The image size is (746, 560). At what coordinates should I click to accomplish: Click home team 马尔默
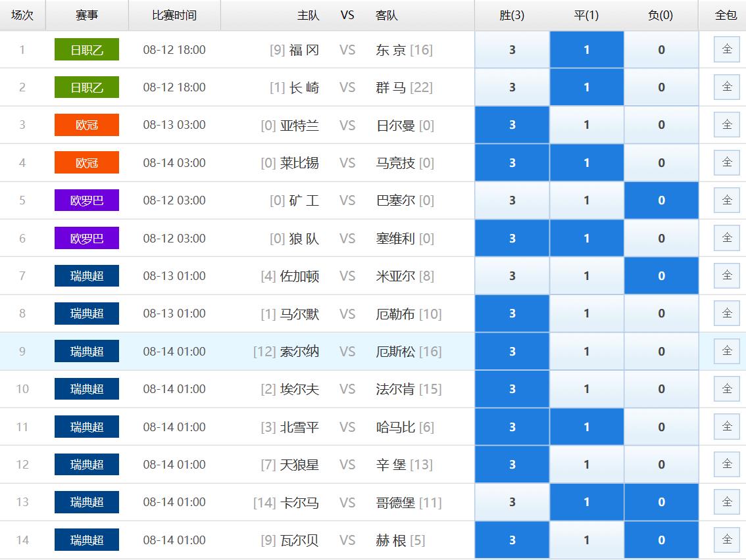(299, 314)
